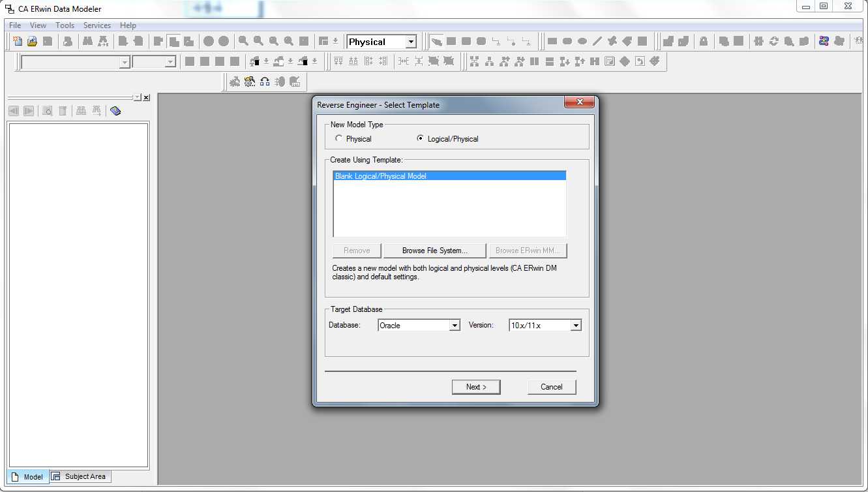Click the Model Explorer forward arrow

pyautogui.click(x=29, y=111)
